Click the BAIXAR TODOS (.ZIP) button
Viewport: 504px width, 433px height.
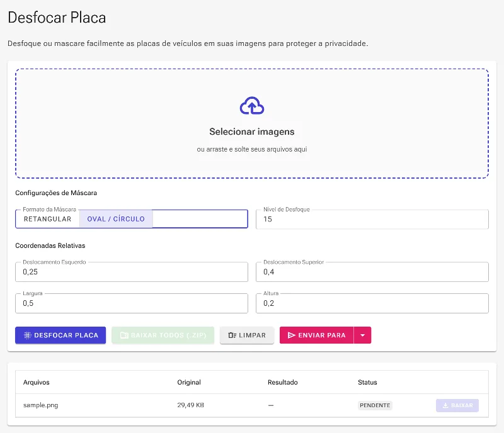(x=163, y=335)
